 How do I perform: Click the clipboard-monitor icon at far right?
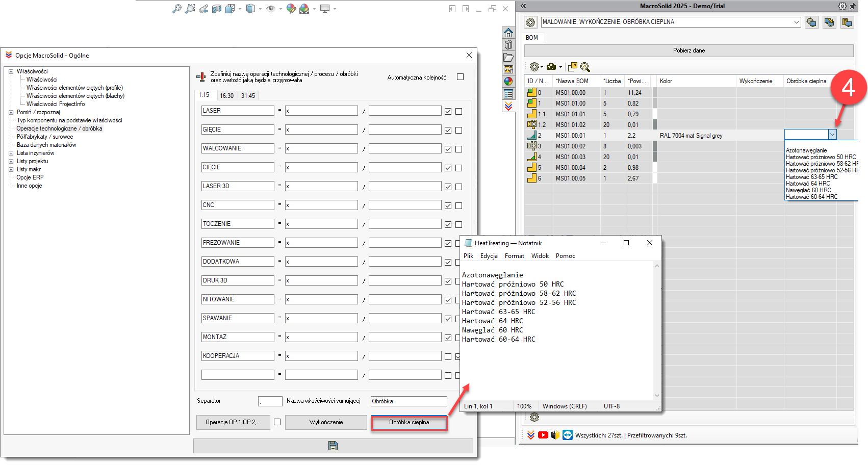coord(847,22)
